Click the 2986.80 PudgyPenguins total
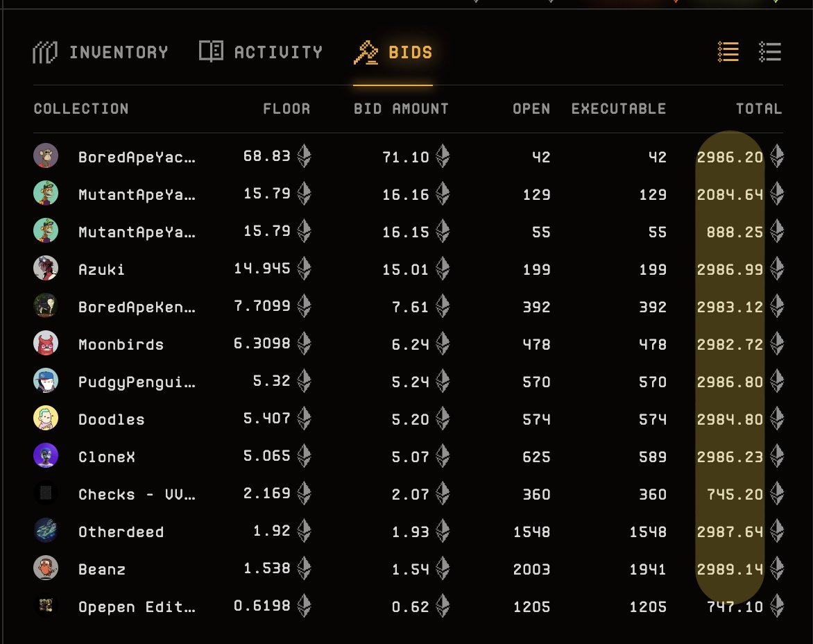 point(730,382)
